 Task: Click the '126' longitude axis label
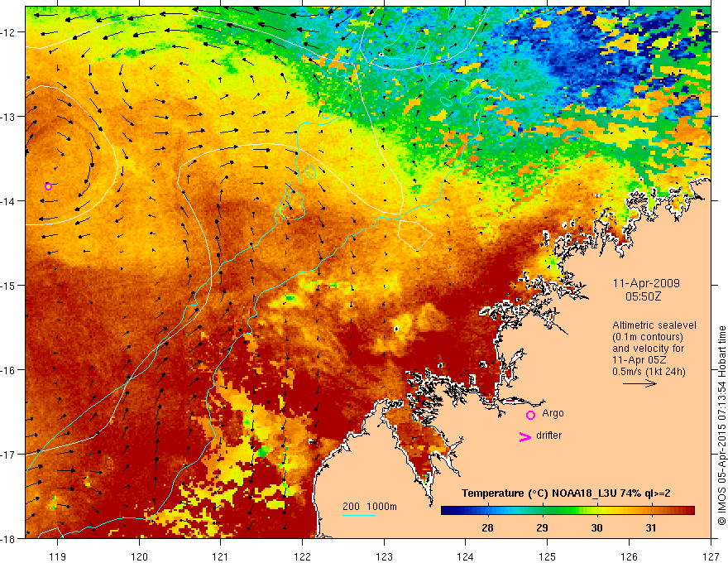pyautogui.click(x=629, y=556)
